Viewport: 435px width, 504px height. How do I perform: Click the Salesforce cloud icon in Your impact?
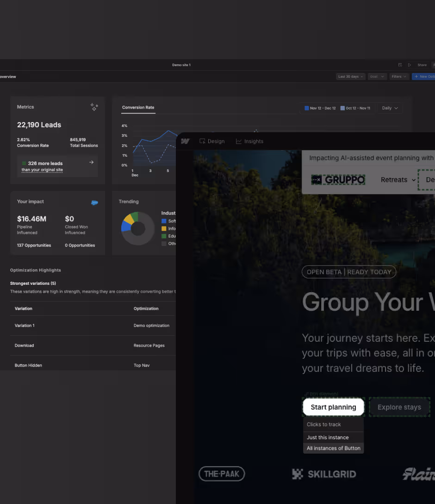pyautogui.click(x=94, y=203)
